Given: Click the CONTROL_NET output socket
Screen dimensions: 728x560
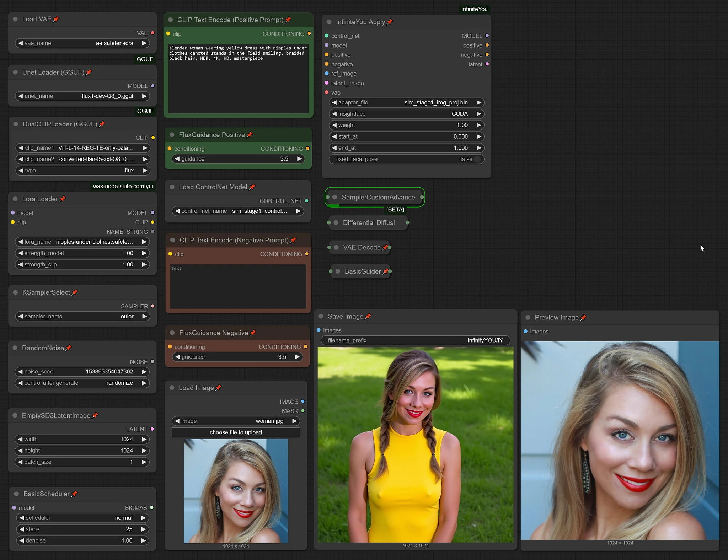Looking at the screenshot, I should point(307,201).
